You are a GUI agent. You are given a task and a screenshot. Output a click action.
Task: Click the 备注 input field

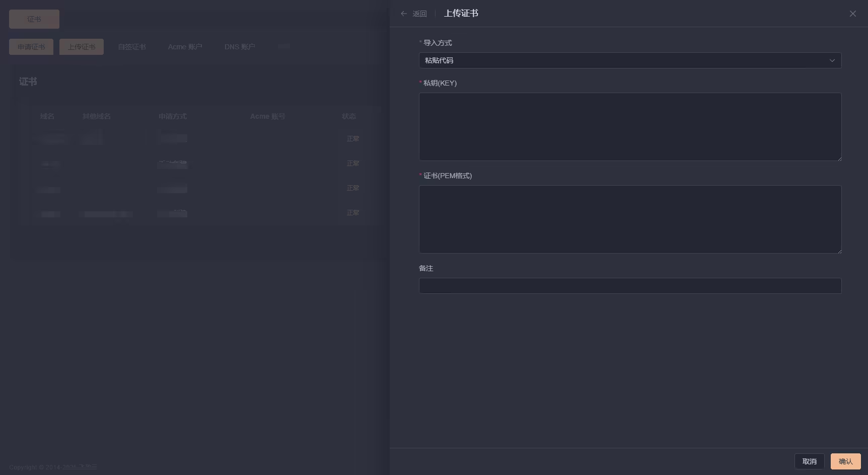(x=630, y=286)
